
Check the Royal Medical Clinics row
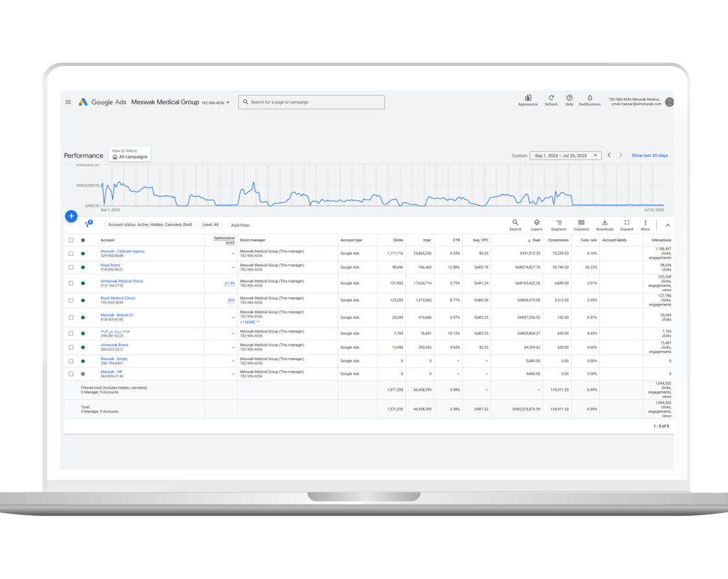point(71,301)
